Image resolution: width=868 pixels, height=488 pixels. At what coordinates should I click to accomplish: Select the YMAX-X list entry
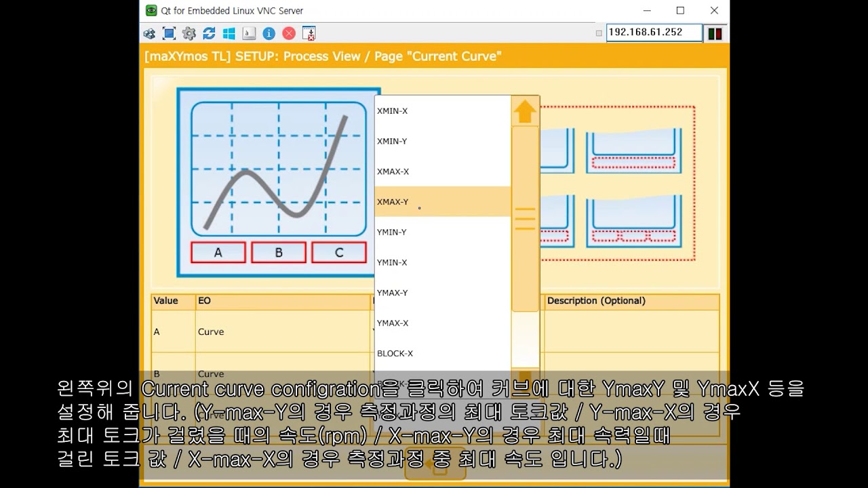click(x=443, y=323)
